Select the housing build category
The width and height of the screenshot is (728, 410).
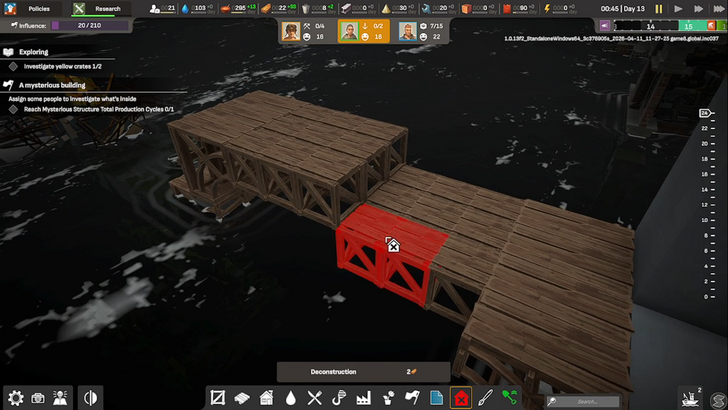click(x=266, y=398)
